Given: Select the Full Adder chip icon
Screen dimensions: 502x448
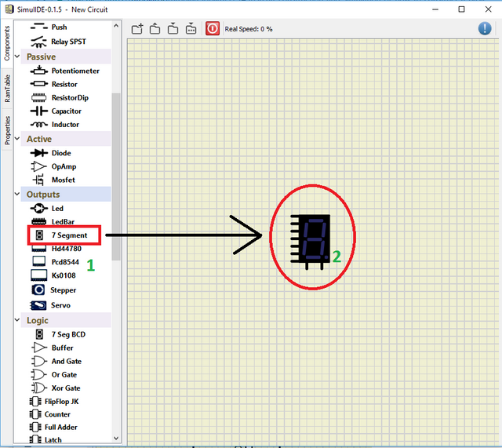Looking at the screenshot, I should (x=35, y=427).
